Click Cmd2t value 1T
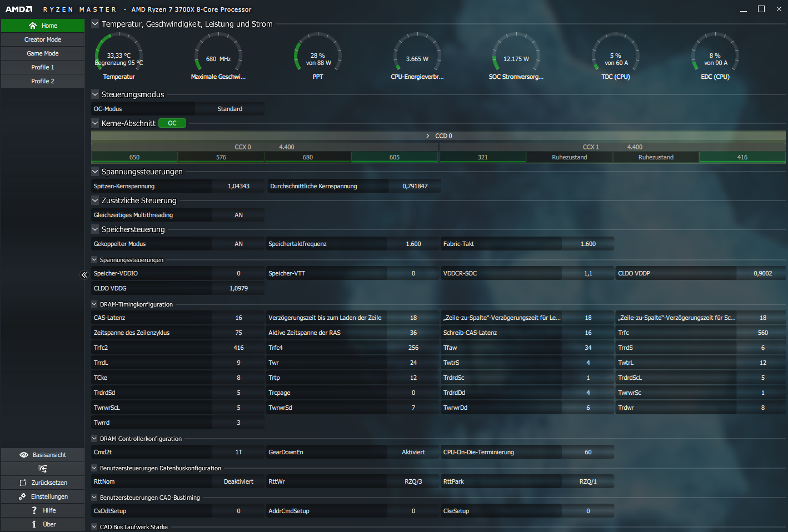 point(238,452)
